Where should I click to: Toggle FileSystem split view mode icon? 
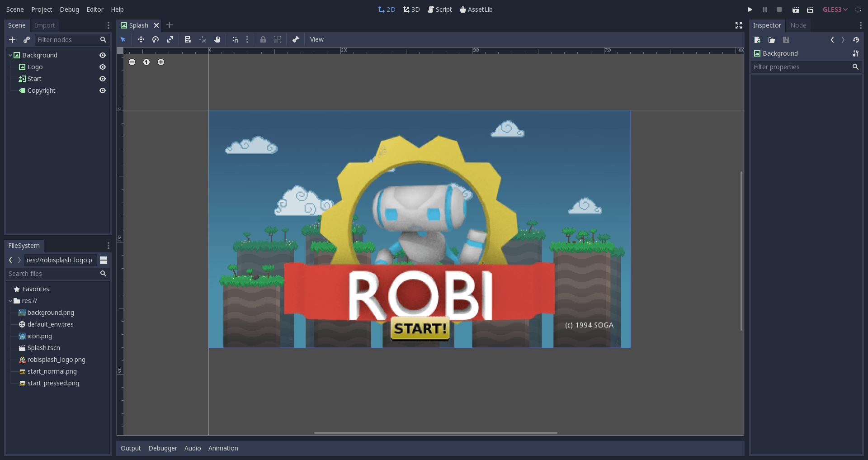104,260
